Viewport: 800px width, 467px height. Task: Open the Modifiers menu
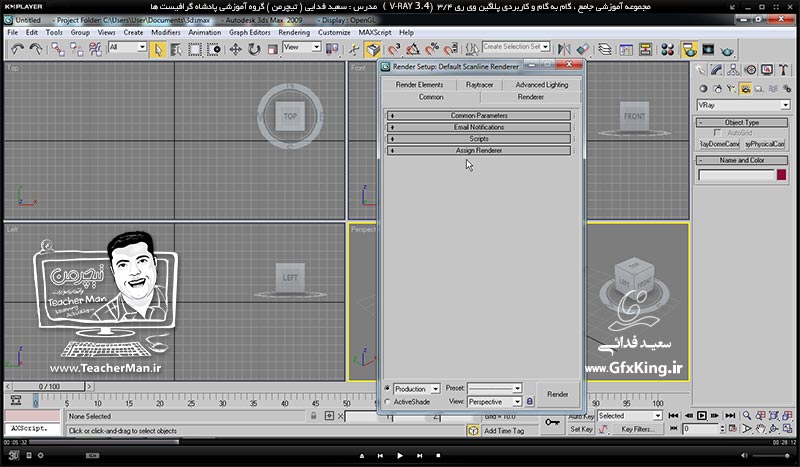tap(166, 32)
